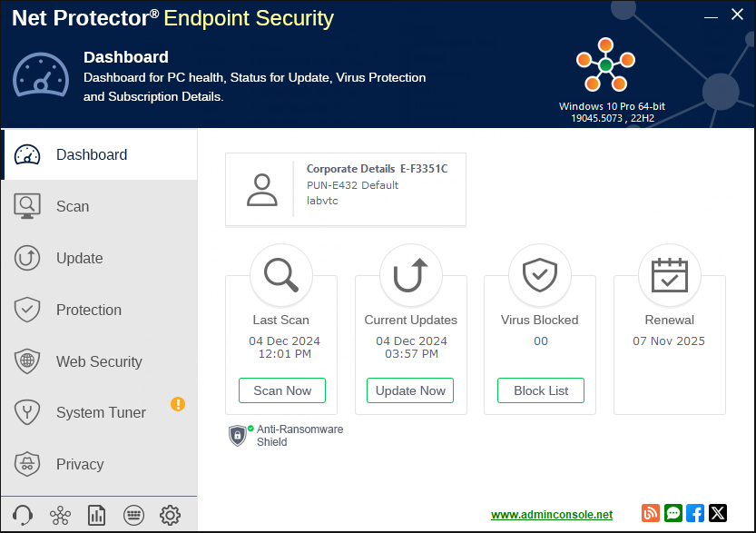The height and width of the screenshot is (533, 756).
Task: Open settings gear icon
Action: click(170, 516)
